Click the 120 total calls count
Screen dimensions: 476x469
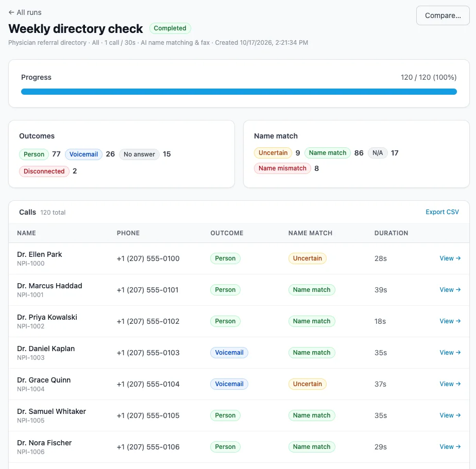pos(53,212)
